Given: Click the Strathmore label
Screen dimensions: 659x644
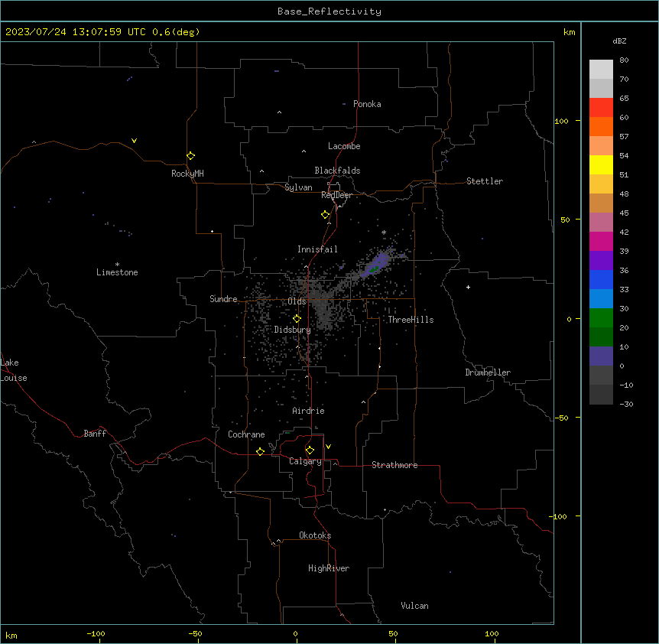Looking at the screenshot, I should 394,465.
